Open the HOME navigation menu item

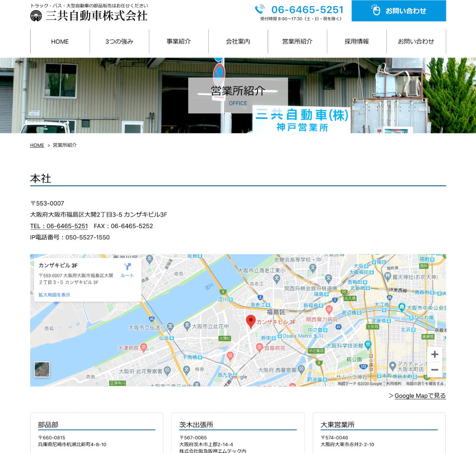60,41
